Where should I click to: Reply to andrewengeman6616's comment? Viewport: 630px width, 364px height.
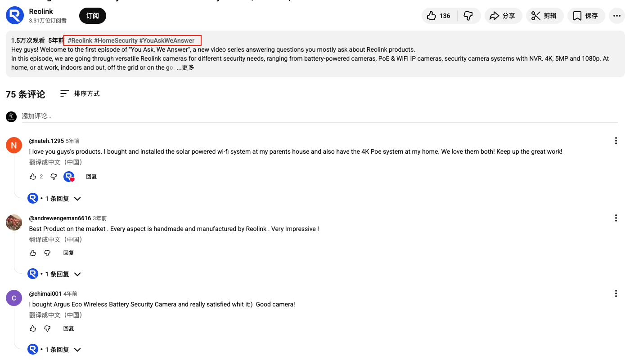[x=68, y=253]
